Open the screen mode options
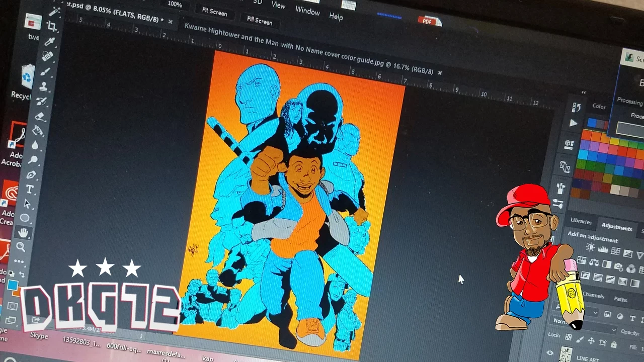Screen dimensions: 644x362 point(10,320)
